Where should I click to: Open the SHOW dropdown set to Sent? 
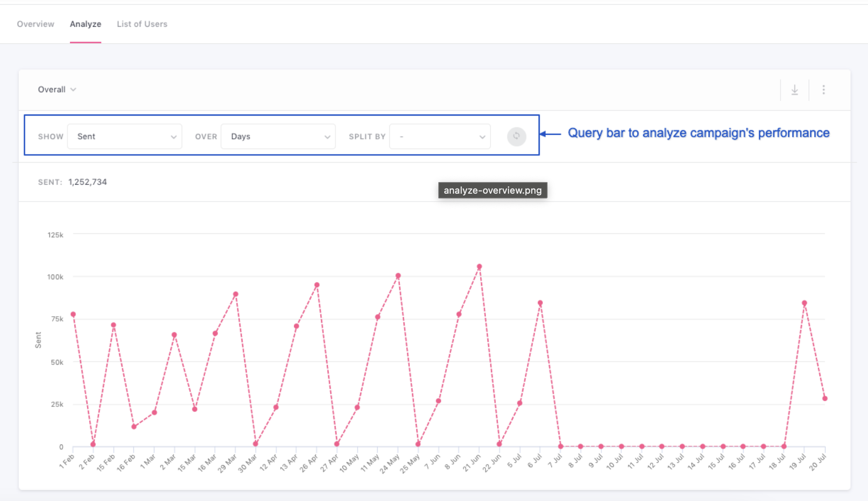pyautogui.click(x=125, y=136)
